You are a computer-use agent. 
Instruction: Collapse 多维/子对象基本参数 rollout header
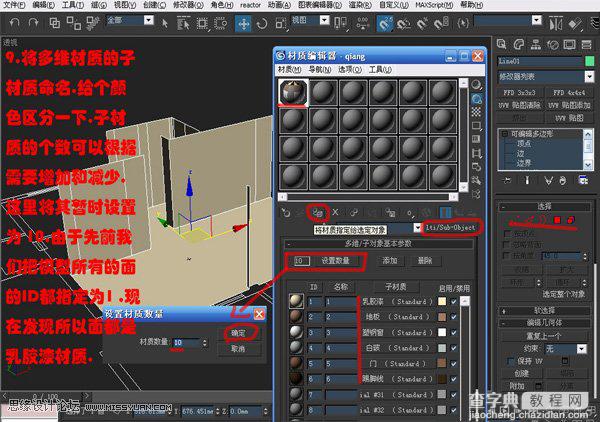pyautogui.click(x=378, y=244)
